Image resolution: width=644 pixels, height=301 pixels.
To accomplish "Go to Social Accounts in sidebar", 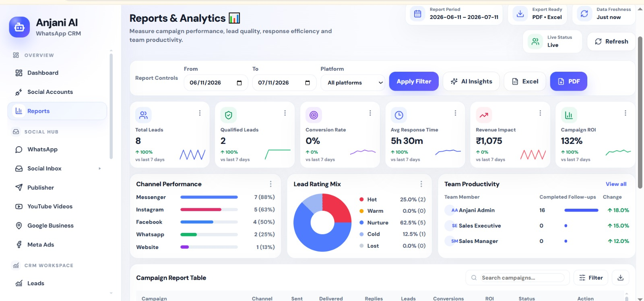I will click(57, 92).
